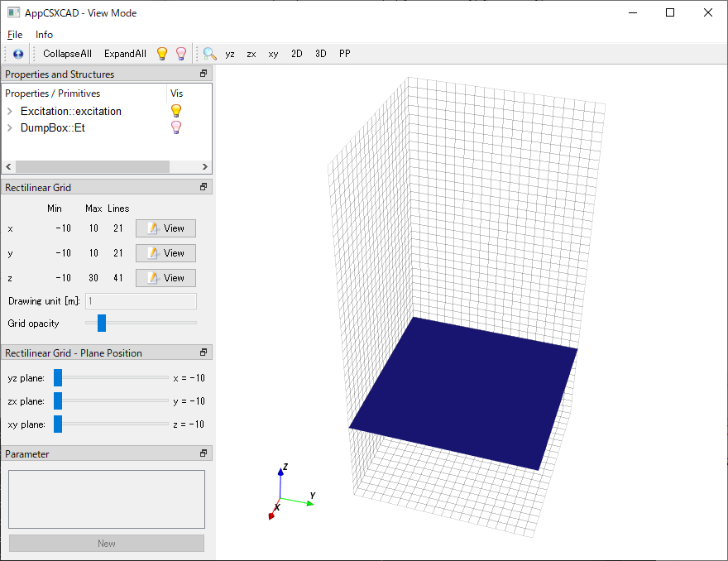This screenshot has width=728, height=561.
Task: Select the yz view orientation
Action: tap(229, 53)
